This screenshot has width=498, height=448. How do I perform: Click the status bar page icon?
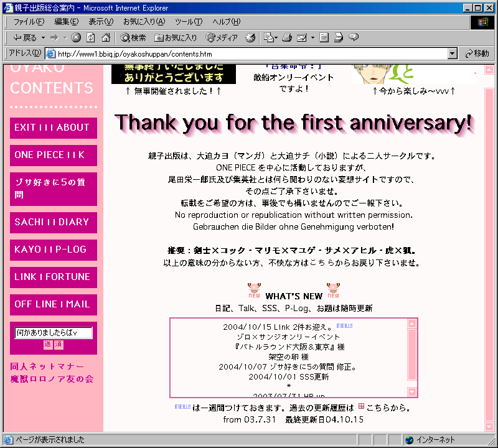click(8, 440)
